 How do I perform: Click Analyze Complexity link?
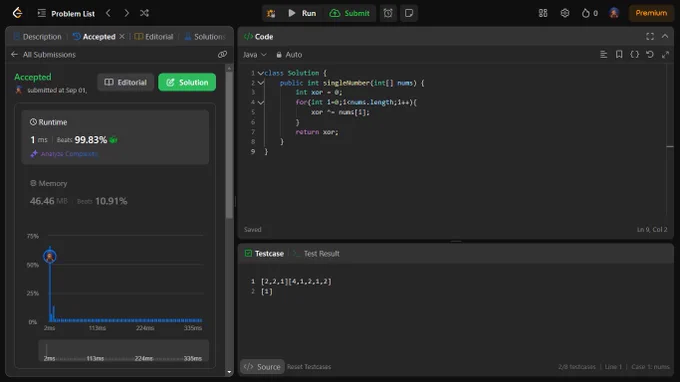(x=64, y=154)
